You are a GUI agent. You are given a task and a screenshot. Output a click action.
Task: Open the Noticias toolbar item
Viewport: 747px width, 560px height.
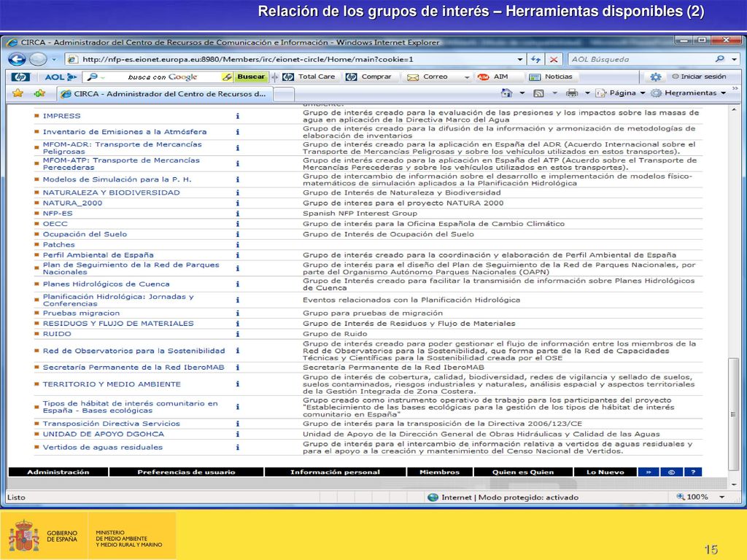551,77
